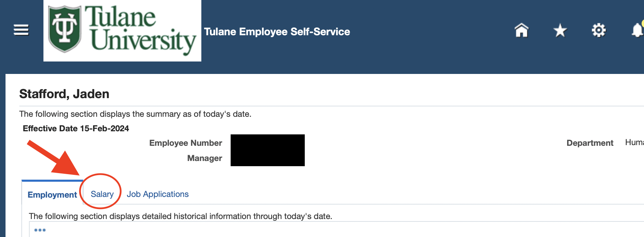This screenshot has height=237, width=644.
Task: Click the Effective Date 15-Feb-2024 label
Action: point(76,128)
